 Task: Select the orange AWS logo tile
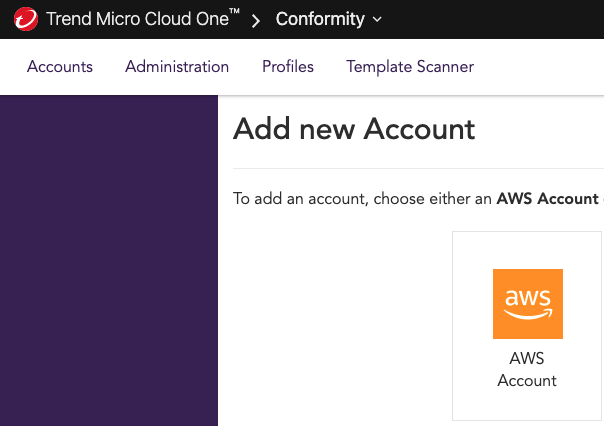[x=528, y=304]
